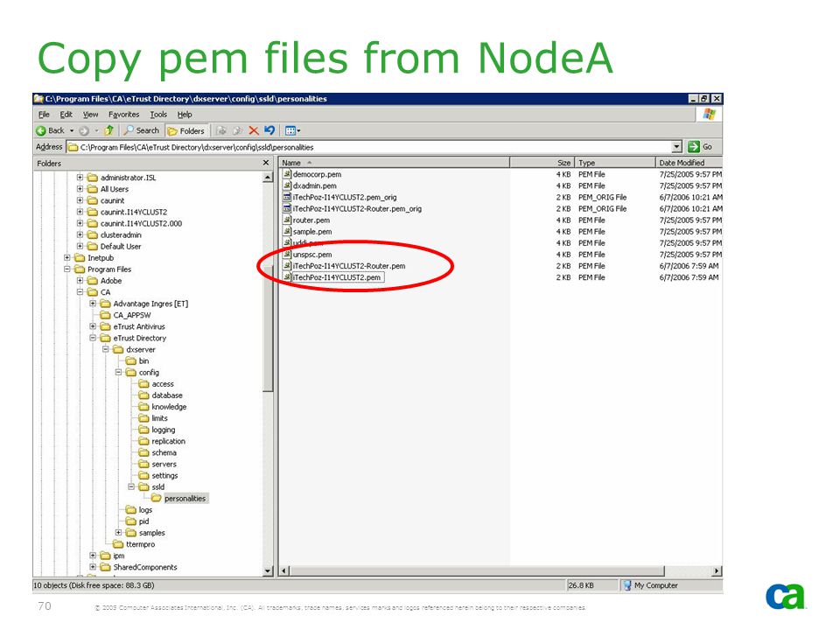Select the democorp.pem file icon
Viewport: 840px width, 630px height.
point(287,174)
